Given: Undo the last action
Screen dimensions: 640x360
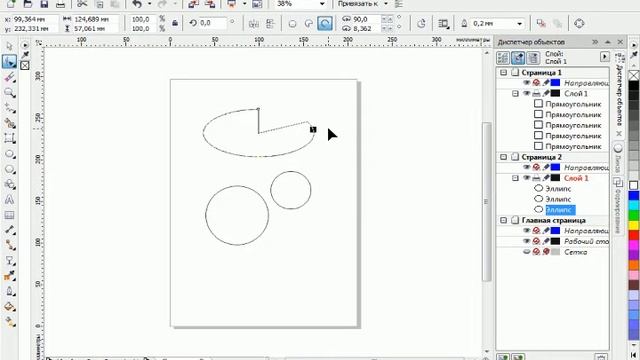Looking at the screenshot, I should (x=137, y=4).
